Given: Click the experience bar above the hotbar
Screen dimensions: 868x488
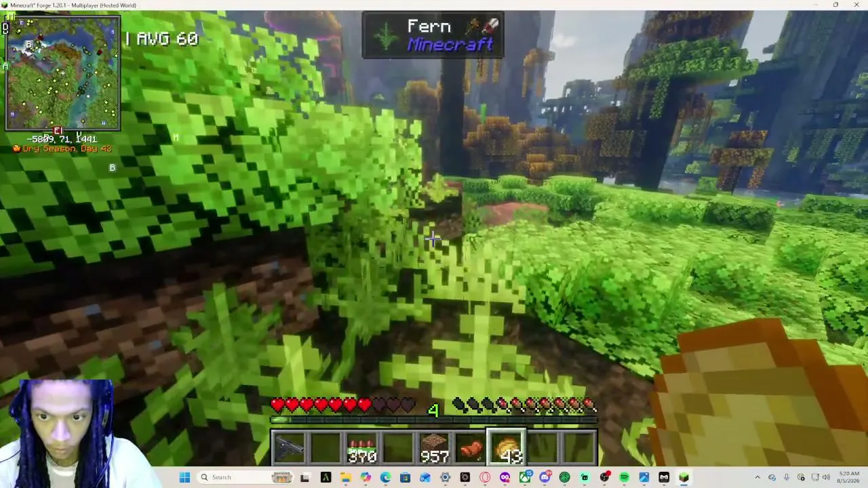Looking at the screenshot, I should pos(434,420).
